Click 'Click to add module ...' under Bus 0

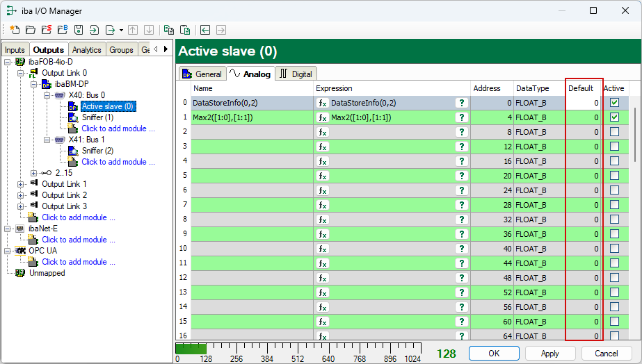point(118,129)
